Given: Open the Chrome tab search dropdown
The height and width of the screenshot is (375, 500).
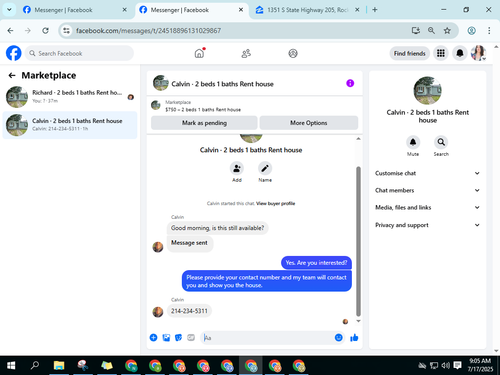Looking at the screenshot, I should point(9,10).
